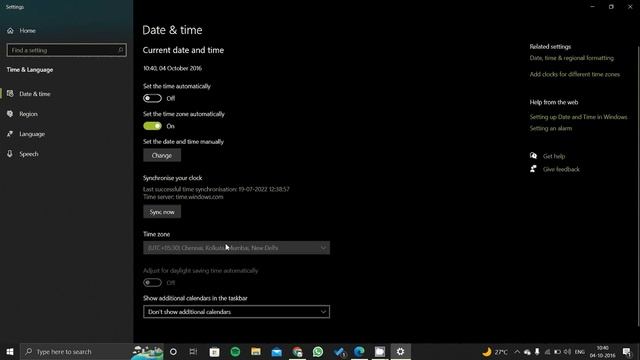Open the Setting an alarm help link

click(x=551, y=128)
